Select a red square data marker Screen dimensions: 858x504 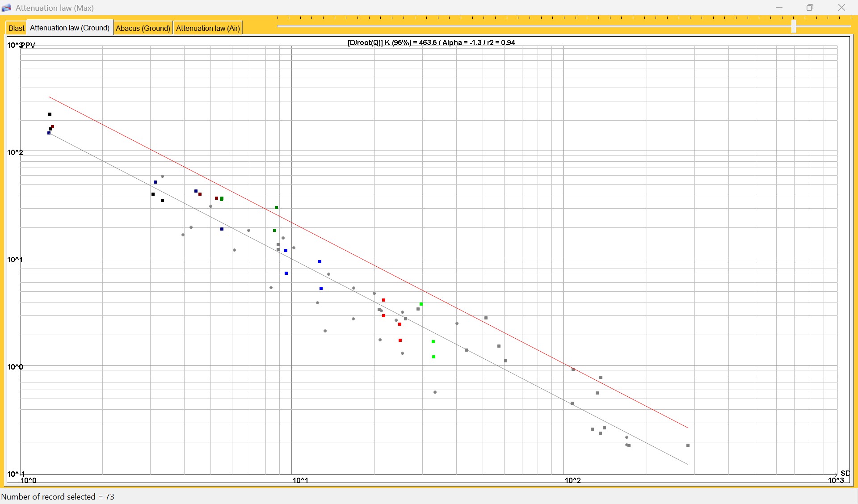coord(383,300)
